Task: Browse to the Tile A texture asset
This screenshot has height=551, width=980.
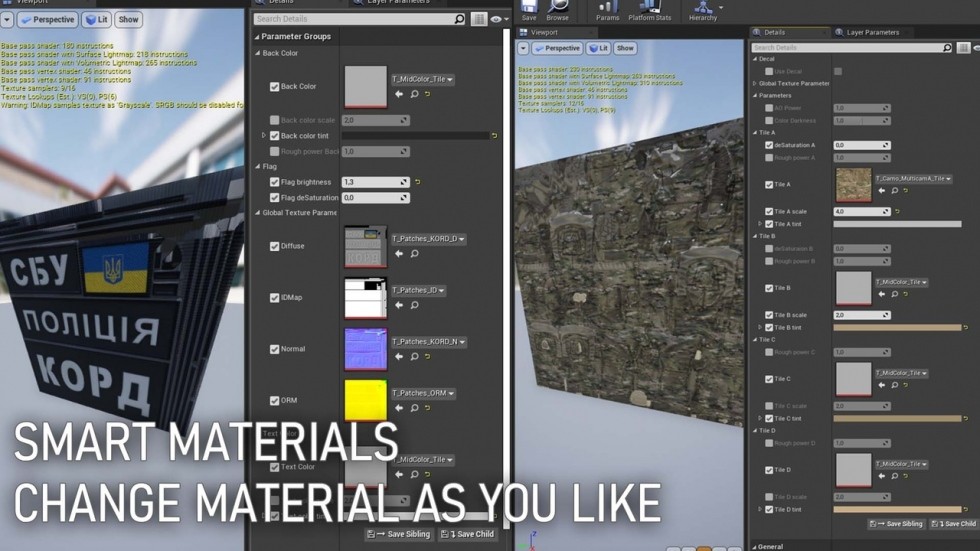Action: coord(894,191)
